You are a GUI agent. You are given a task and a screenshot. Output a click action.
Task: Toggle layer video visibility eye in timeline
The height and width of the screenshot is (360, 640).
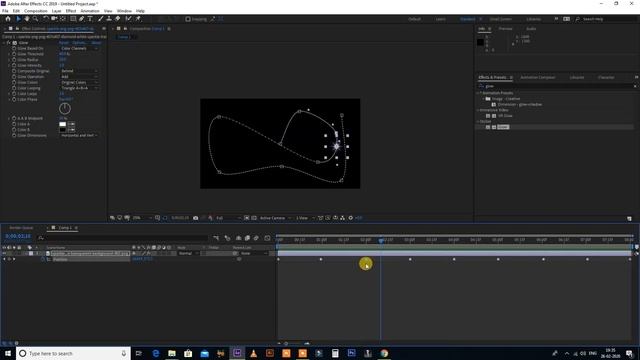point(4,253)
